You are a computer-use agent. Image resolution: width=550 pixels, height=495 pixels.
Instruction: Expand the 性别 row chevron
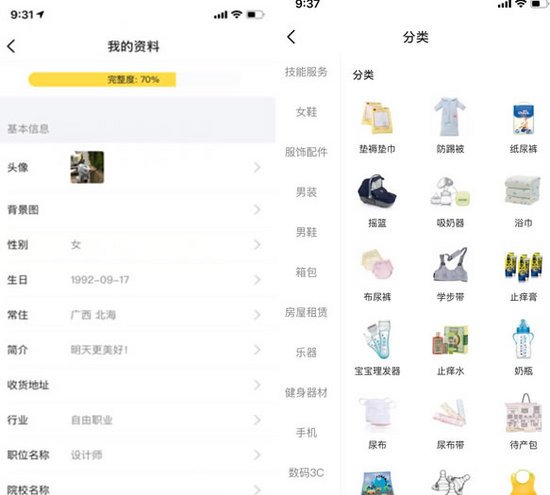click(257, 245)
